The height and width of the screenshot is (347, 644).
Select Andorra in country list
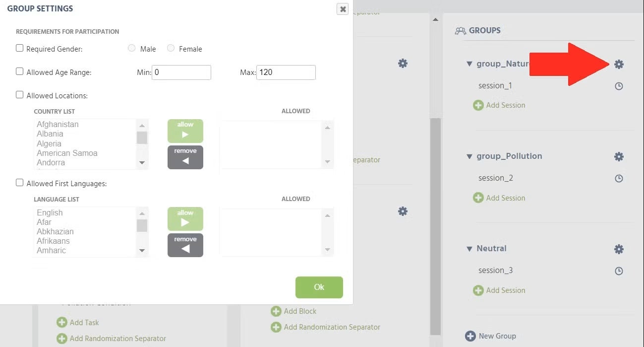51,163
